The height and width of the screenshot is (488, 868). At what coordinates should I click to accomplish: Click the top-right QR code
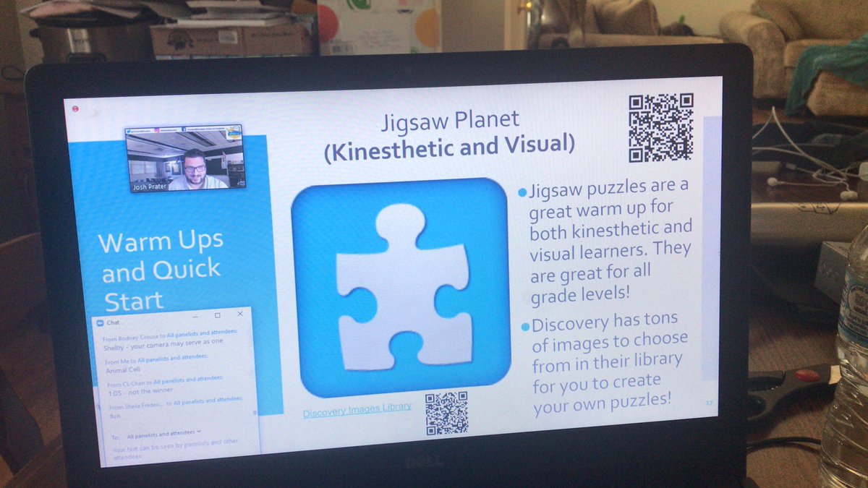pyautogui.click(x=661, y=127)
